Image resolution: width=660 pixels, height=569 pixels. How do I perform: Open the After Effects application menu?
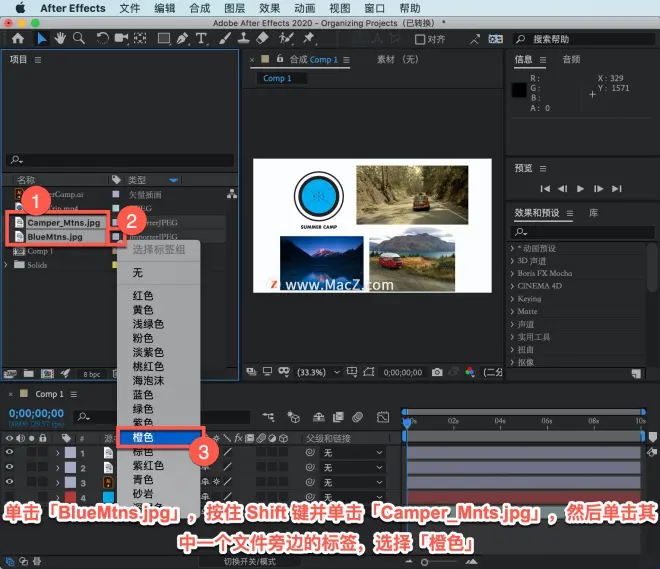pos(73,8)
